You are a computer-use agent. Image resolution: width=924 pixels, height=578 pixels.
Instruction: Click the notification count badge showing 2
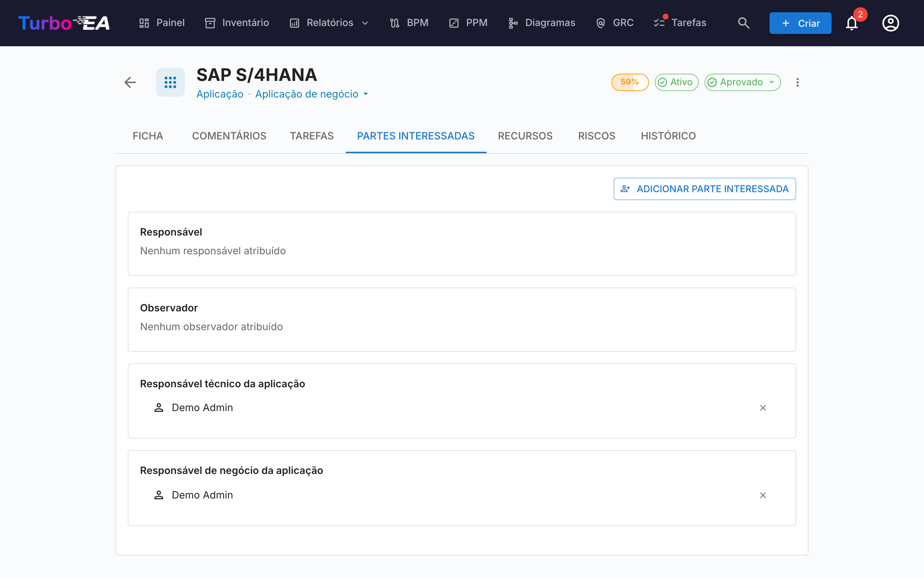(860, 14)
